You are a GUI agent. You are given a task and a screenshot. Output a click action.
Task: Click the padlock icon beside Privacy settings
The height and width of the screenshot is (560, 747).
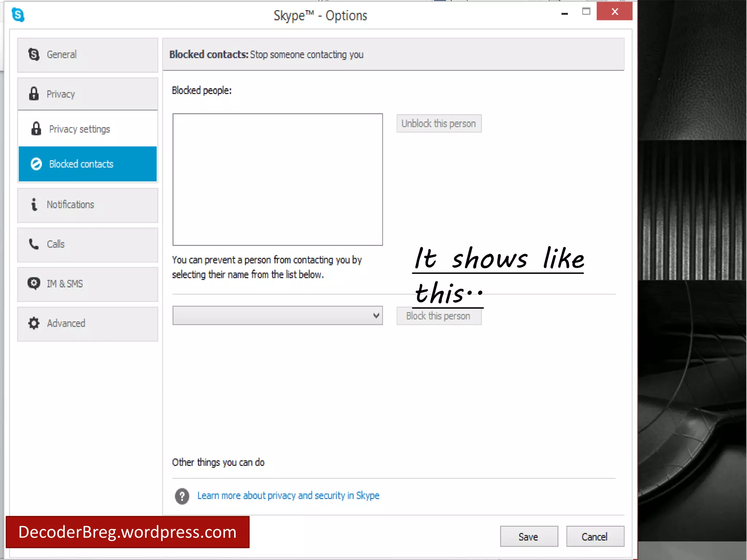[x=36, y=129]
